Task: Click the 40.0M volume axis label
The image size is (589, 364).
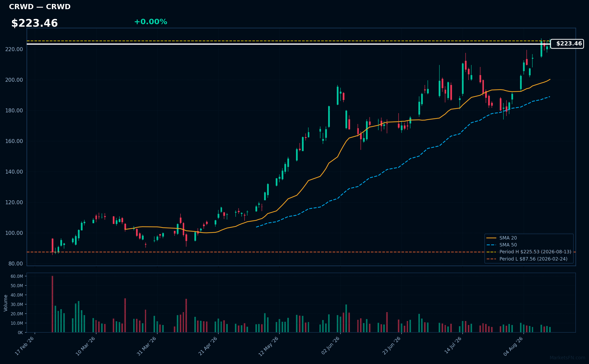Action: (17, 295)
